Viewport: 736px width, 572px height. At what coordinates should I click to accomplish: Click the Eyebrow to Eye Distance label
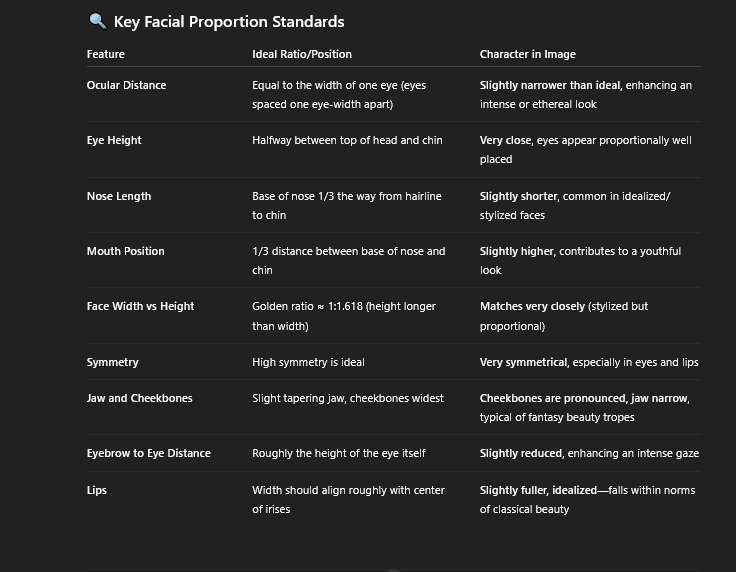[x=149, y=453]
